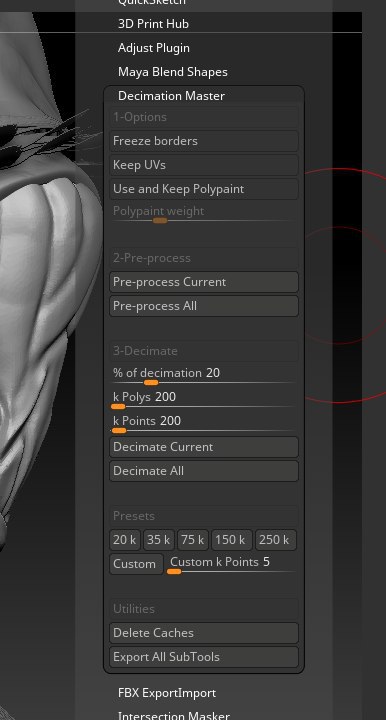Set the % of decimation slider
This screenshot has width=386, height=720.
pyautogui.click(x=204, y=375)
